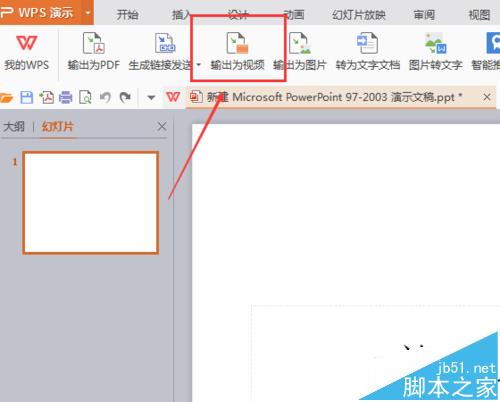Open the 插入 ribbon tab
The width and height of the screenshot is (500, 402).
point(181,15)
